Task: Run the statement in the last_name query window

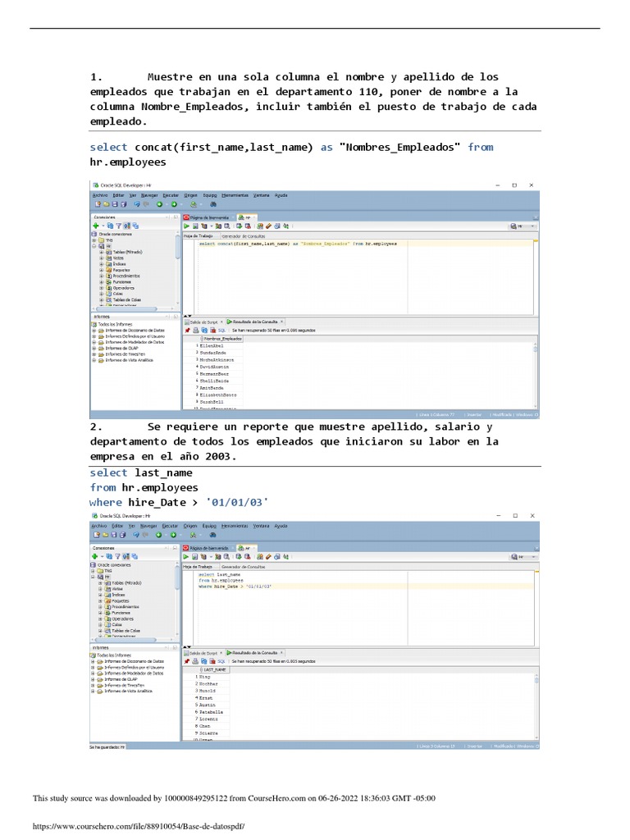Action: [x=186, y=557]
